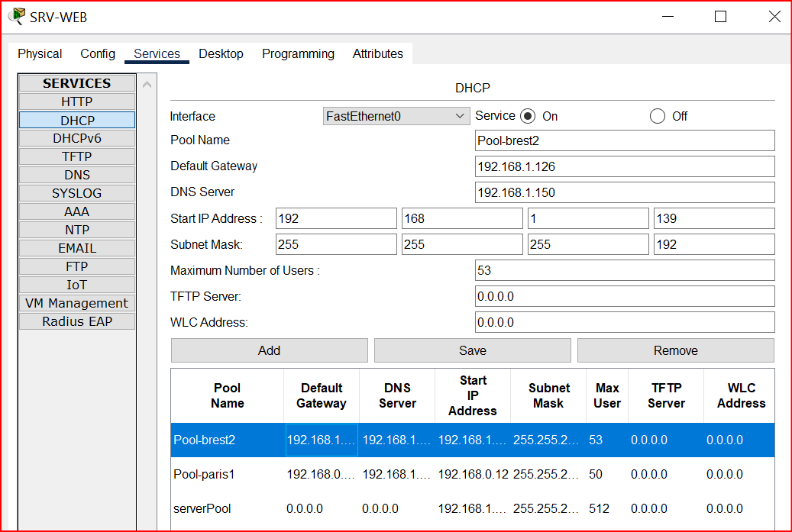Select the Services tab
The width and height of the screenshot is (792, 532).
click(x=157, y=53)
